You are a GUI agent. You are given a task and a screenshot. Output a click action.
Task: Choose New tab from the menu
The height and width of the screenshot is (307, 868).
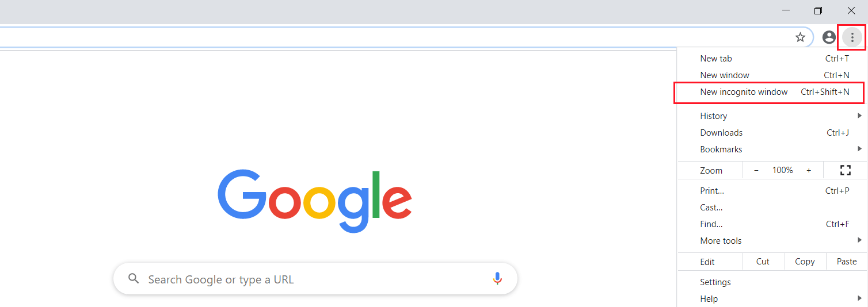[x=716, y=59]
